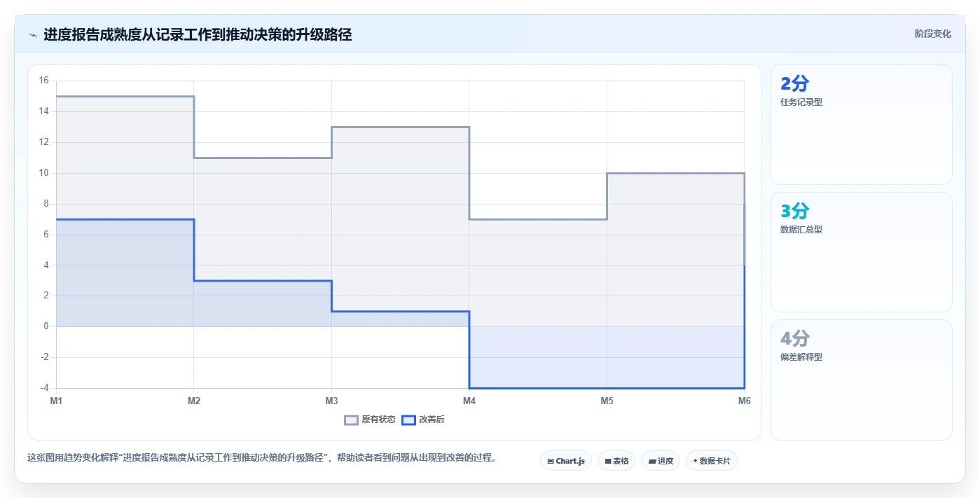This screenshot has height=498, width=980.
Task: Click the M5 axis label
Action: point(607,401)
